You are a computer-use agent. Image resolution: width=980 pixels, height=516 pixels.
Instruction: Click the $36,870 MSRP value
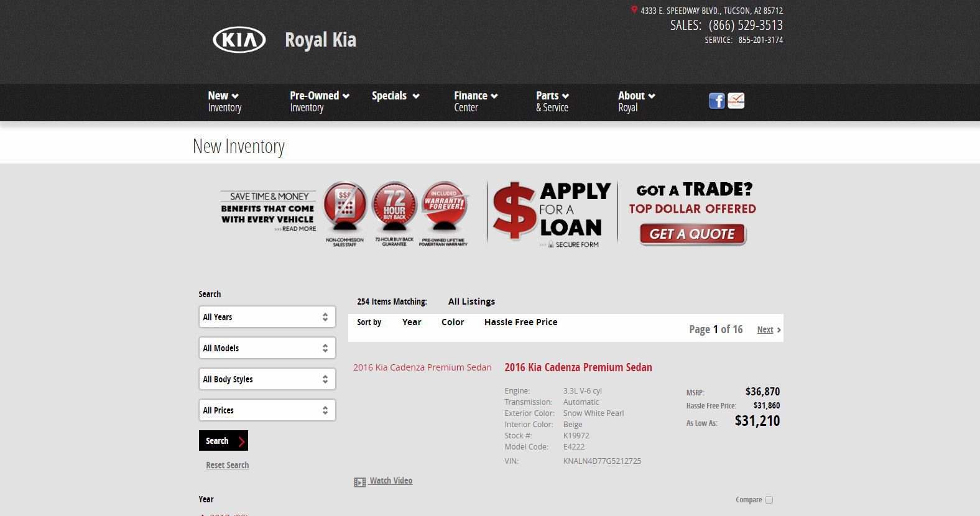(762, 392)
